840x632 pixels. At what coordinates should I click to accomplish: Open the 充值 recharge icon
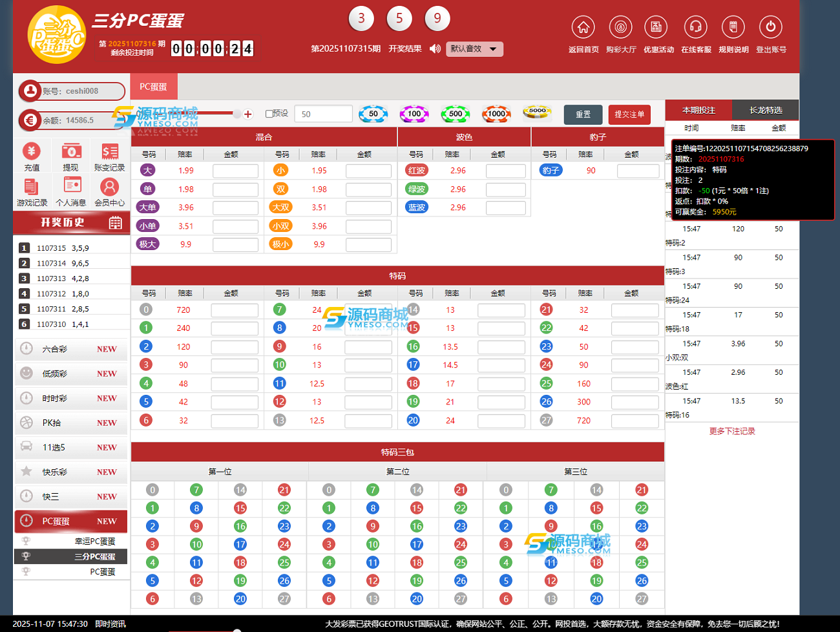[32, 152]
